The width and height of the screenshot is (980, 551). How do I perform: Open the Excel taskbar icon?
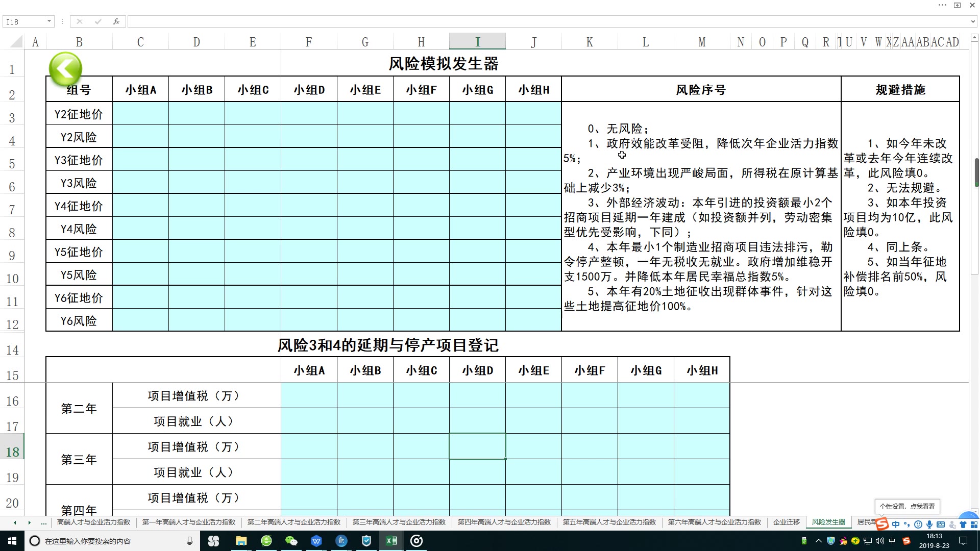point(391,541)
